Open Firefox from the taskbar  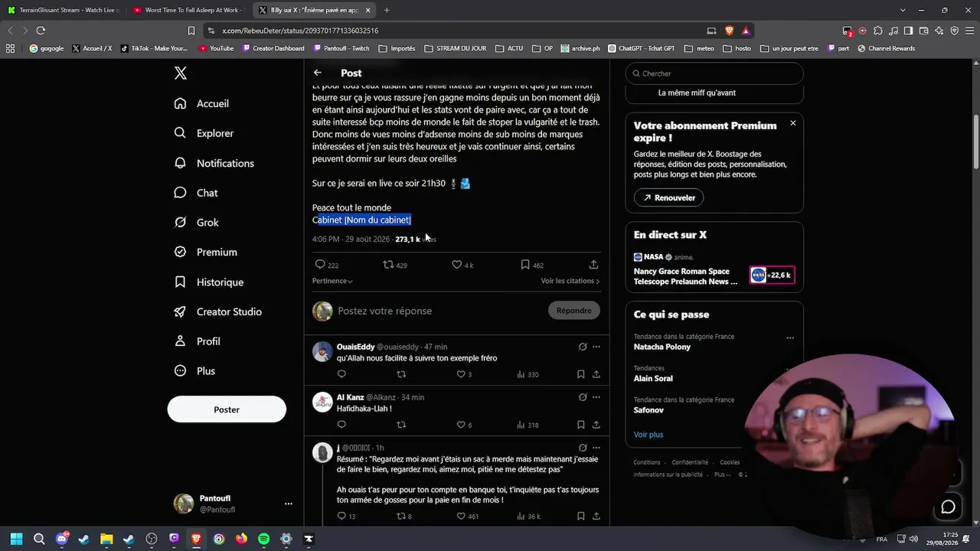click(x=242, y=539)
